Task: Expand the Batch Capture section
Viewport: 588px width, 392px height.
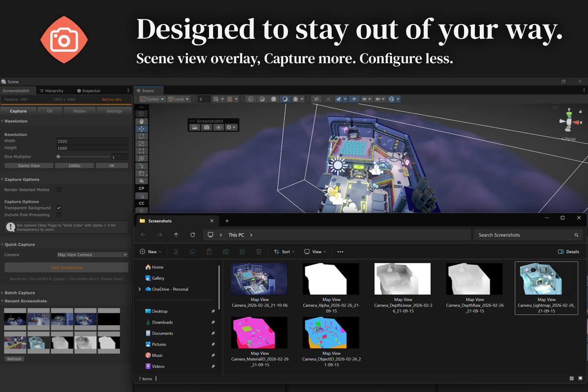Action: pos(20,293)
